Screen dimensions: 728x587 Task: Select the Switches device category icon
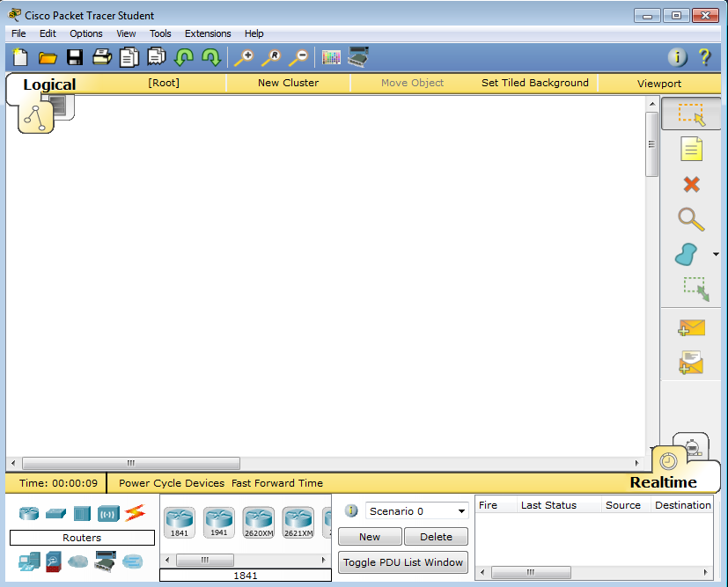(x=55, y=514)
